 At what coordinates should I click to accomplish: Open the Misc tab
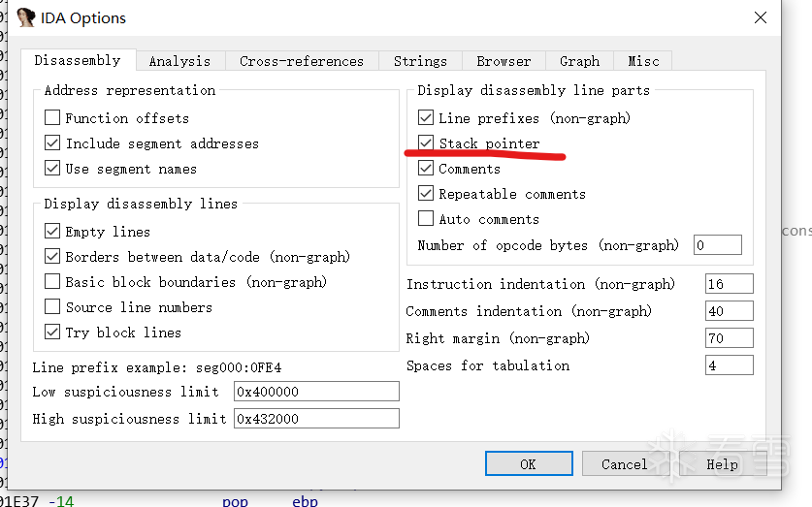point(643,61)
